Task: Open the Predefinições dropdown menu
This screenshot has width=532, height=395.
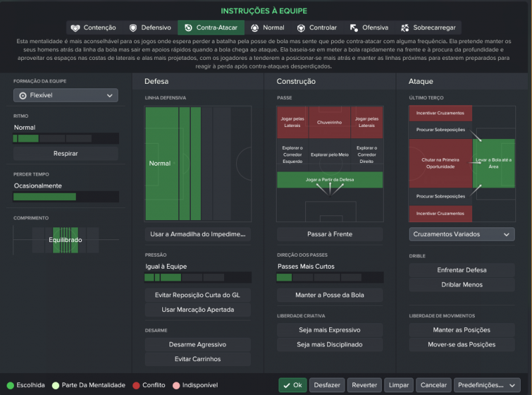Action: tap(487, 385)
